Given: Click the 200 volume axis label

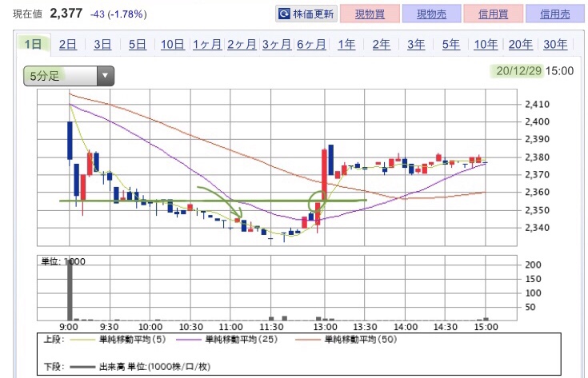Looking at the screenshot, I should point(533,265).
